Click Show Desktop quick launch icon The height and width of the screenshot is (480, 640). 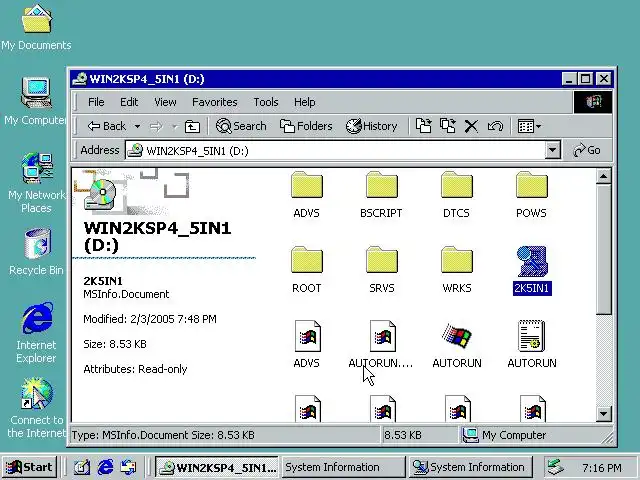click(x=82, y=467)
